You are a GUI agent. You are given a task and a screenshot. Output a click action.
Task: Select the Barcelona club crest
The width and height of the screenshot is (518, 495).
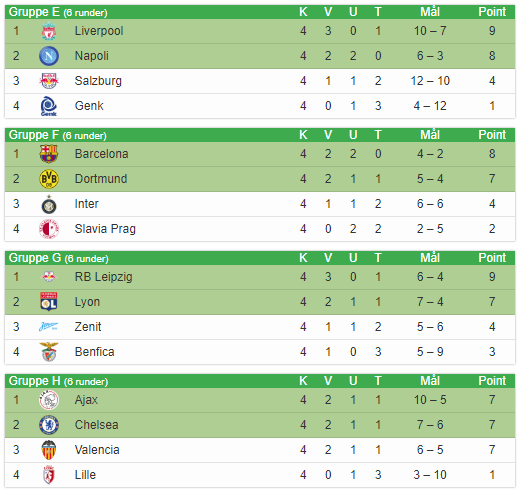pos(49,154)
